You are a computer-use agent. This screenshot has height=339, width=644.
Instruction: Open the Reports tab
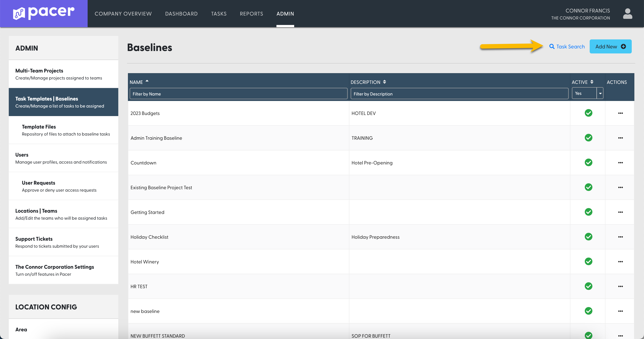coord(251,14)
